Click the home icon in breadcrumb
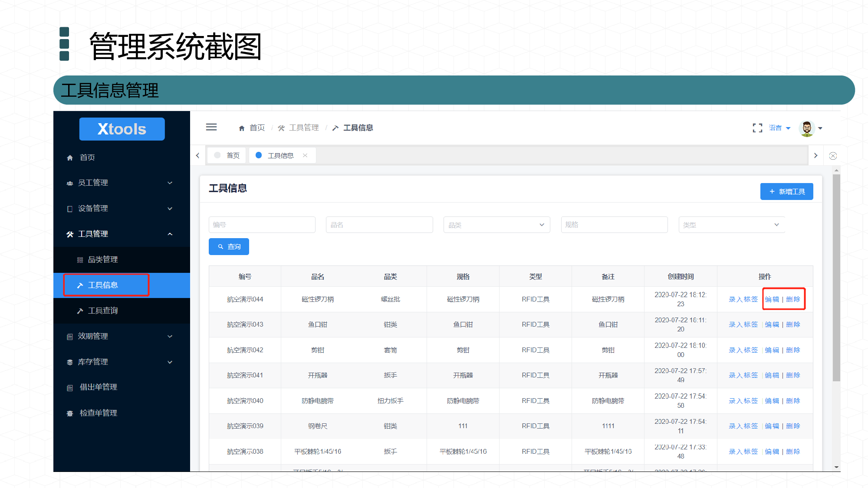Image resolution: width=868 pixels, height=488 pixels. coord(242,128)
